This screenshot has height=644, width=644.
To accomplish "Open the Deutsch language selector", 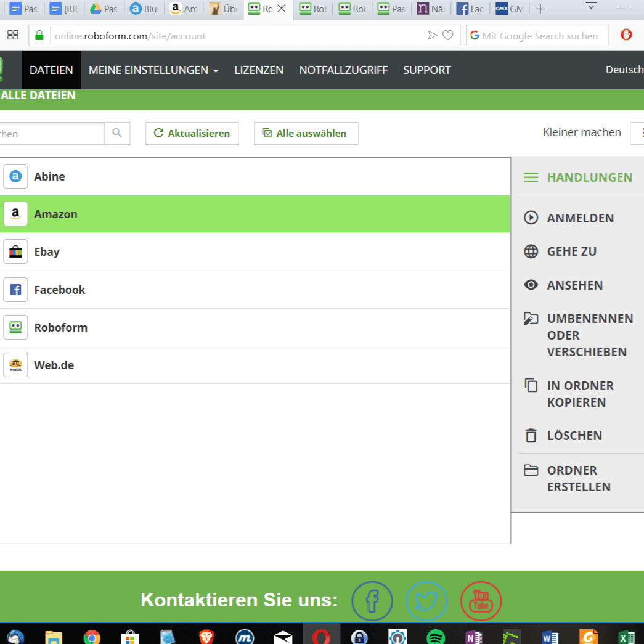I will click(x=625, y=70).
